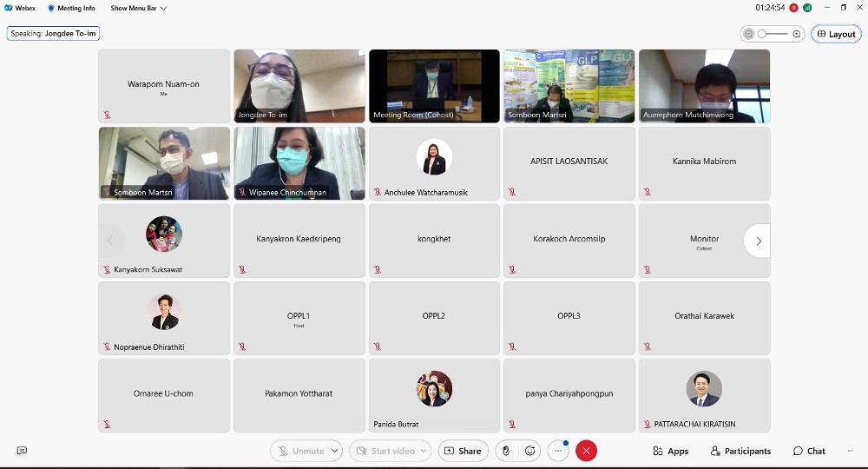Click the red leave meeting button
The image size is (868, 469).
(x=587, y=451)
